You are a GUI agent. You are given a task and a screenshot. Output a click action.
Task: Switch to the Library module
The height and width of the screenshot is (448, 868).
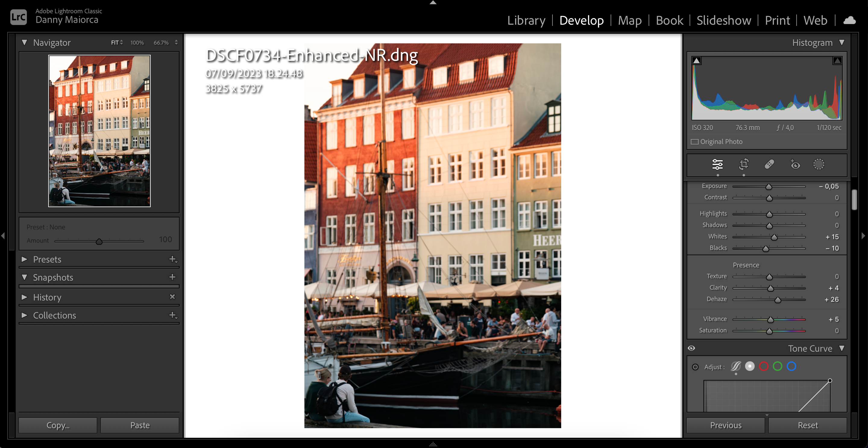[x=526, y=20]
